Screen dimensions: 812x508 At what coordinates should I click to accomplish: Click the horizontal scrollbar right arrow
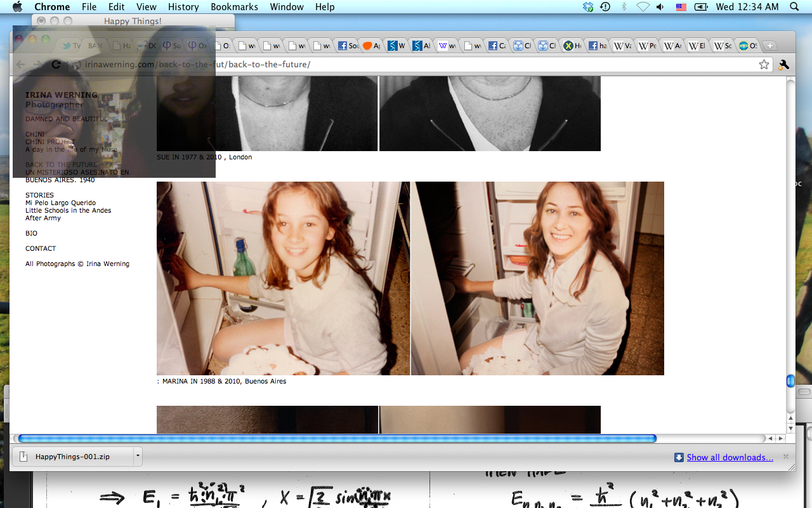(x=781, y=438)
